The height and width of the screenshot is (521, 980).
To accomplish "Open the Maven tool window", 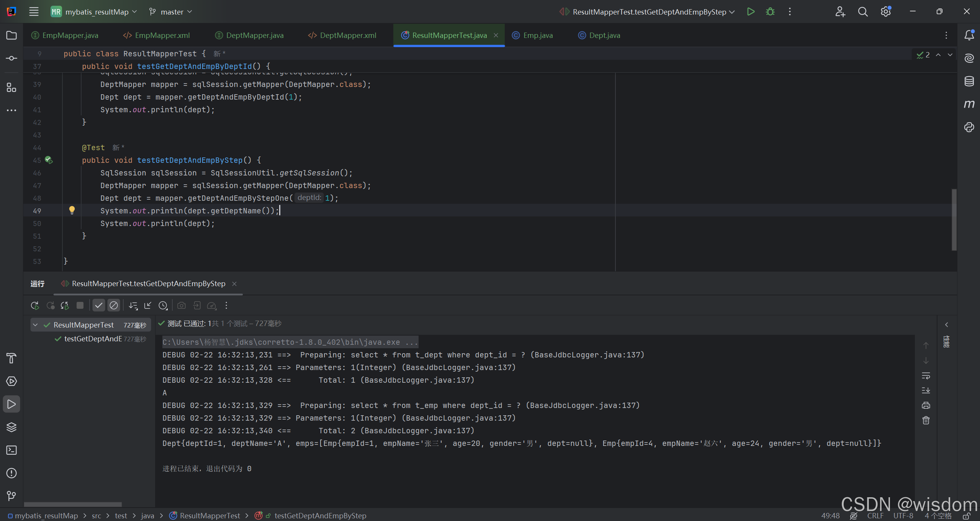I will point(969,104).
